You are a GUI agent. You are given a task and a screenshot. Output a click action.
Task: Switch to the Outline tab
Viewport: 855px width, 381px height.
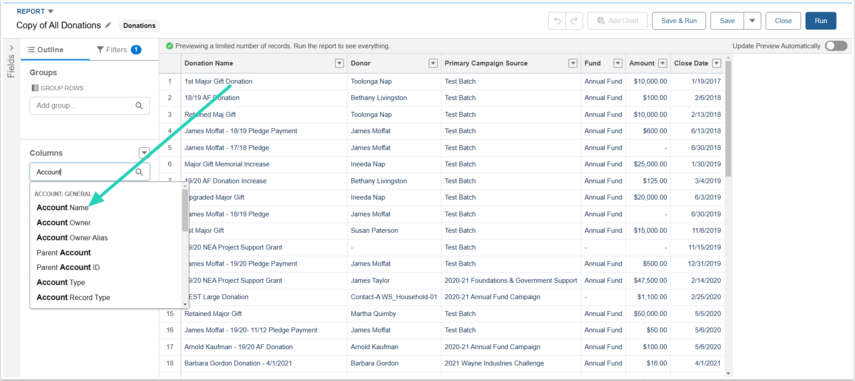(x=46, y=50)
